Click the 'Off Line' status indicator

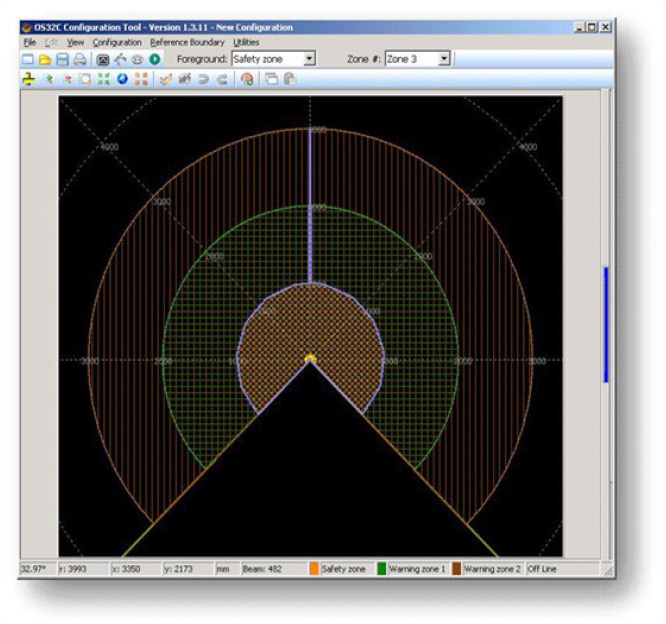click(542, 569)
